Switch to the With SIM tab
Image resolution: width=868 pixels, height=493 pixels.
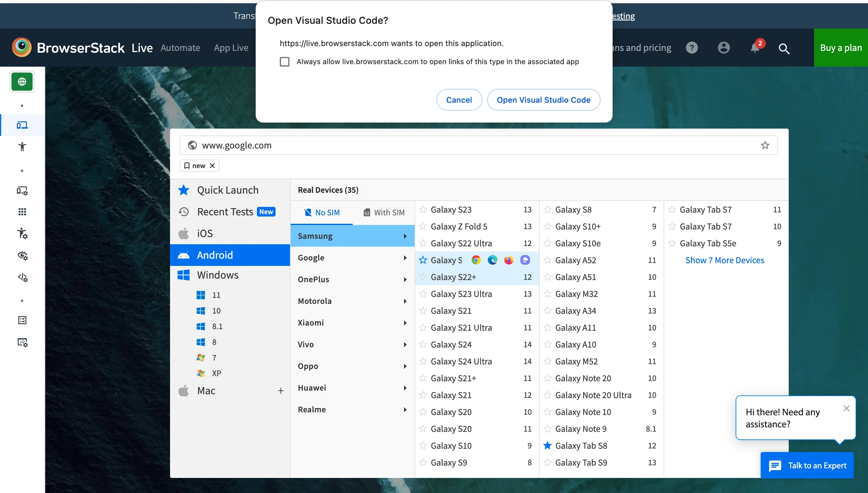tap(384, 212)
